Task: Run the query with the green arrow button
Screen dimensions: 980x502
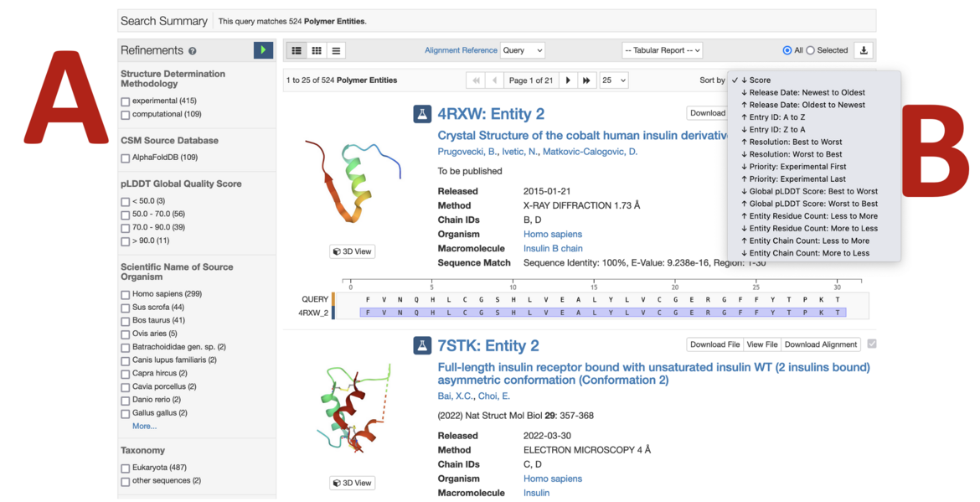Action: click(263, 50)
